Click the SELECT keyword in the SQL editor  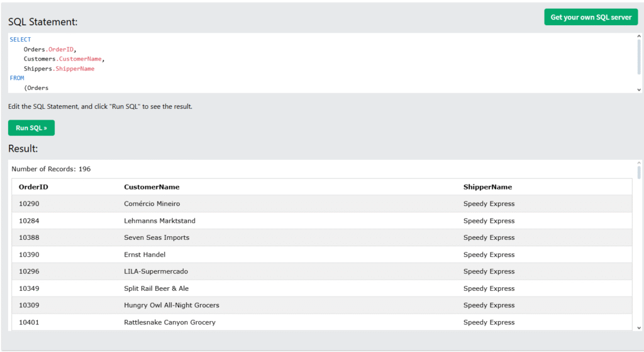click(20, 40)
